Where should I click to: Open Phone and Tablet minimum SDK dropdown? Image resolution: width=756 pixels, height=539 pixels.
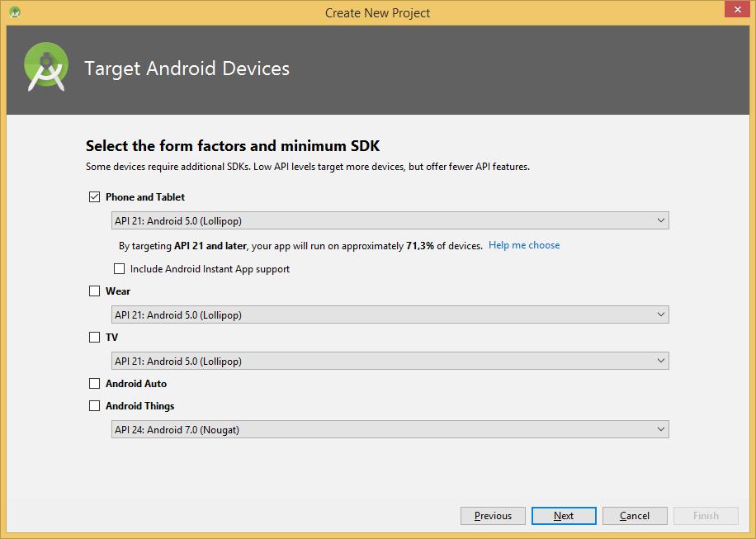pos(390,220)
